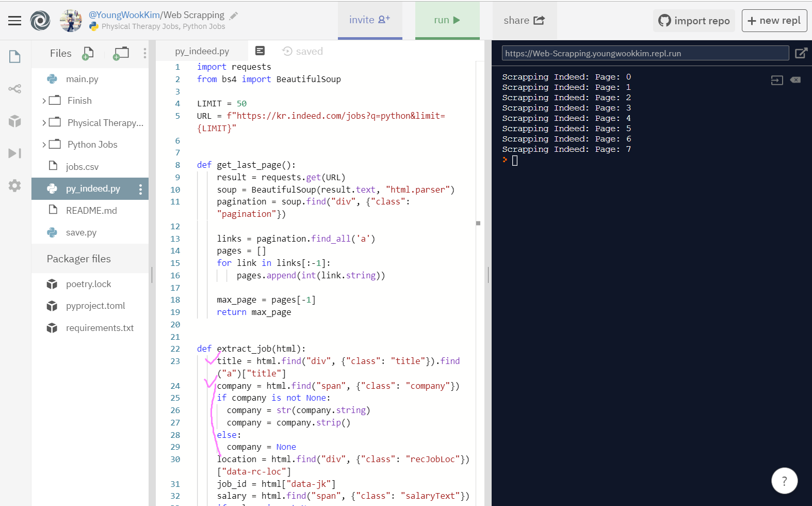Click the saved history indicator

[303, 51]
